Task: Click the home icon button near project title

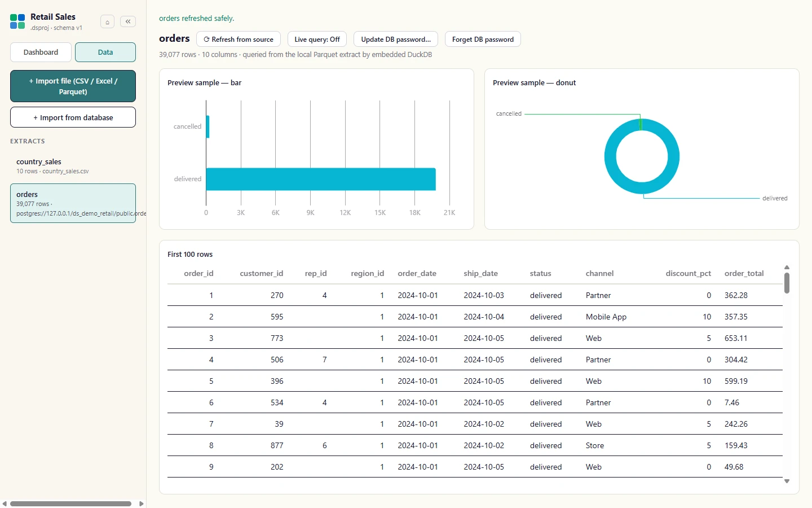Action: tap(107, 22)
